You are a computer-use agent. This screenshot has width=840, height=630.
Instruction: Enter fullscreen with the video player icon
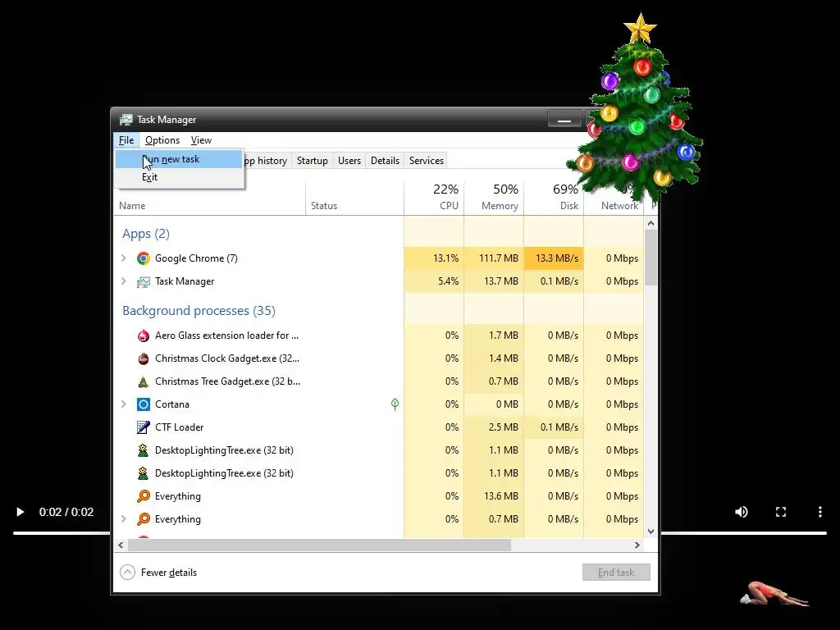tap(781, 512)
